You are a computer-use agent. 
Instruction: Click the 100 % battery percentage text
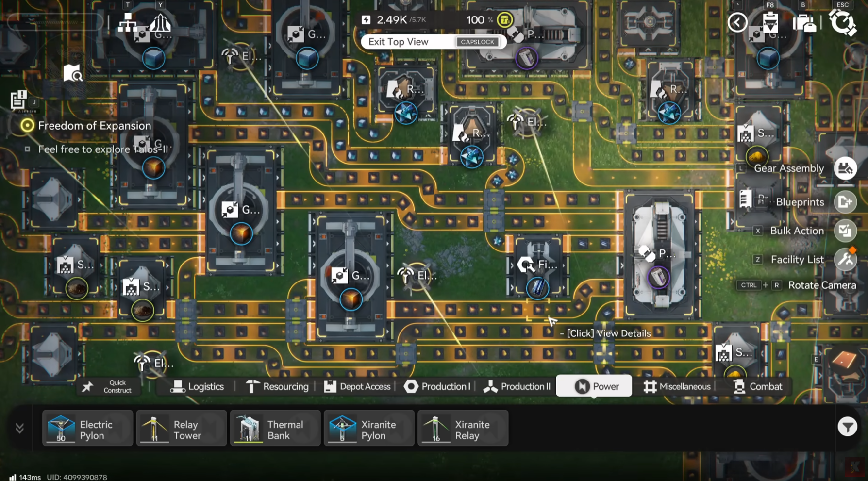480,20
